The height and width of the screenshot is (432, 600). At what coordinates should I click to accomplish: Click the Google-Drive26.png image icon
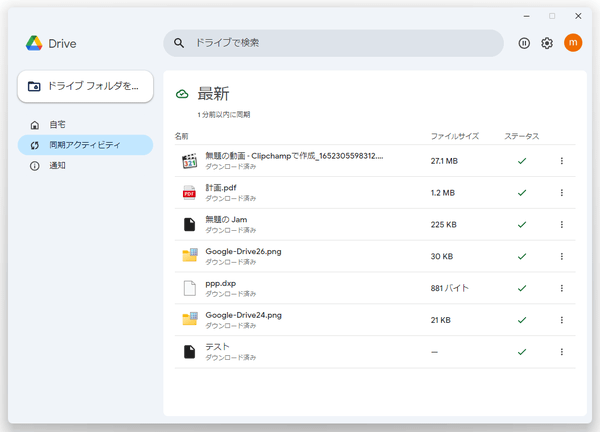[x=189, y=256]
